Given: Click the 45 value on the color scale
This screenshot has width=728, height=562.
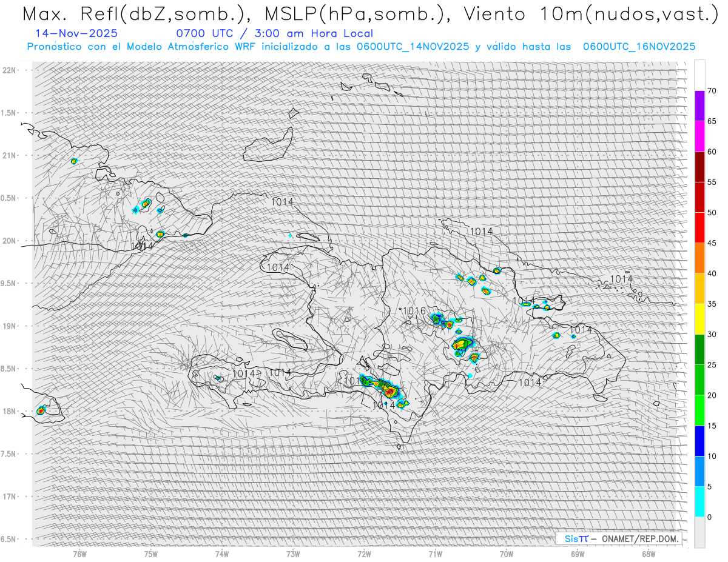Looking at the screenshot, I should pyautogui.click(x=712, y=243).
